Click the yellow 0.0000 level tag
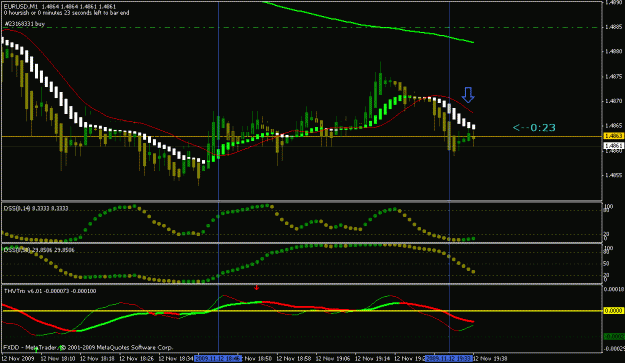Viewport: 625px width, 363px height. pos(614,310)
